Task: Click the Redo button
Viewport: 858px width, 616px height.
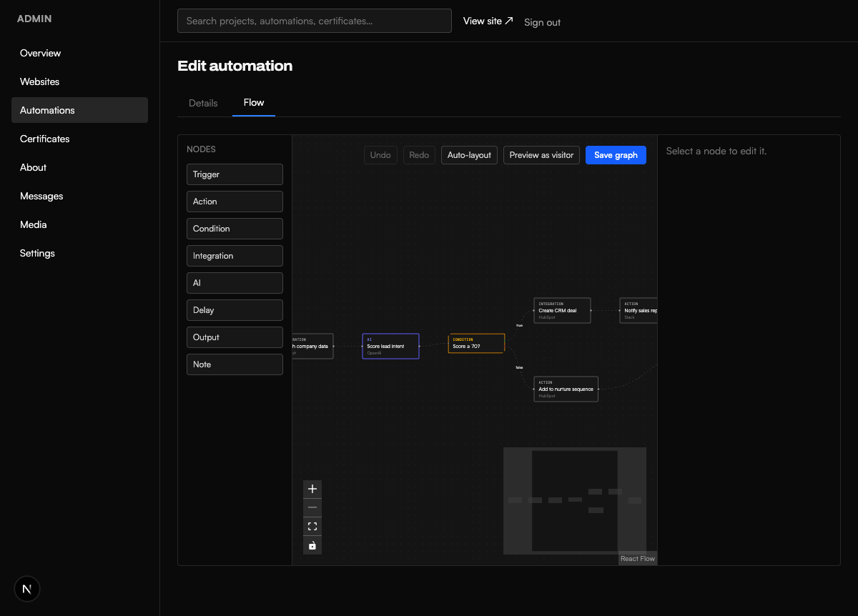Action: pos(419,155)
